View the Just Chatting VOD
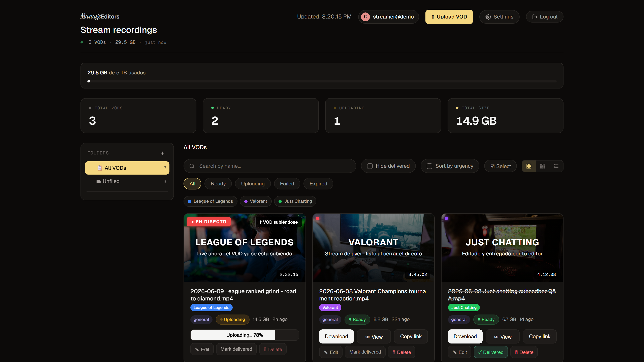The width and height of the screenshot is (644, 362). (503, 336)
